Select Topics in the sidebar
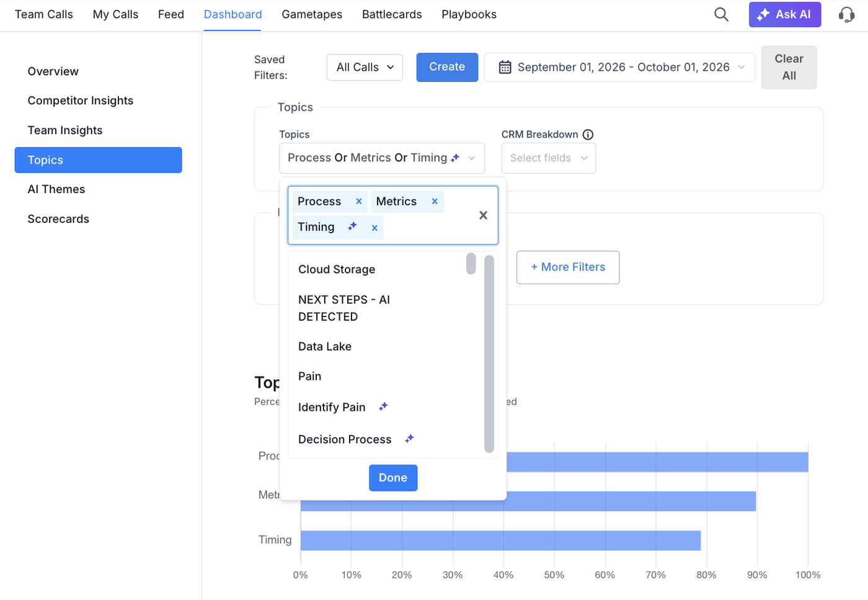 99,160
